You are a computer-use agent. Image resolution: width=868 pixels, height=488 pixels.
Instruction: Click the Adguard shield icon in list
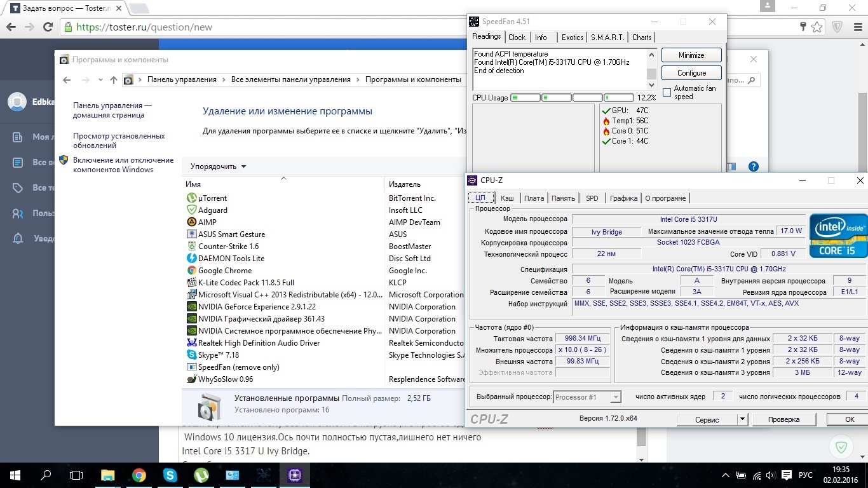(x=192, y=210)
